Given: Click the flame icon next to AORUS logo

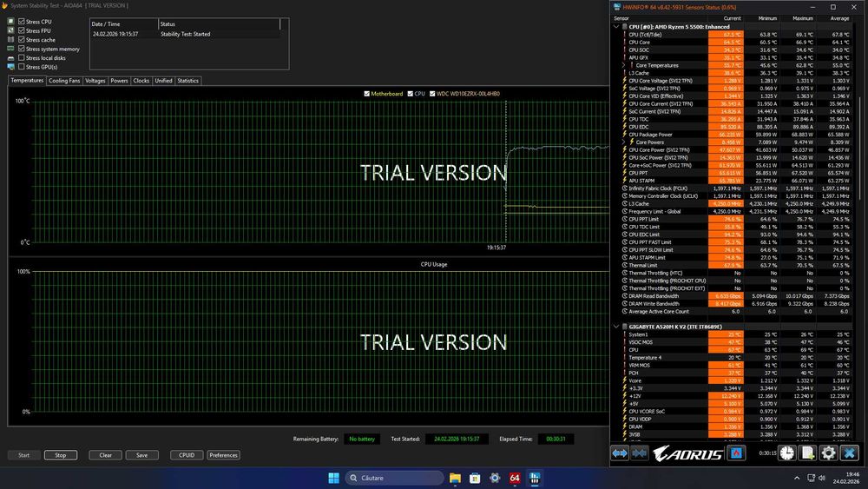Looking at the screenshot, I should 736,453.
